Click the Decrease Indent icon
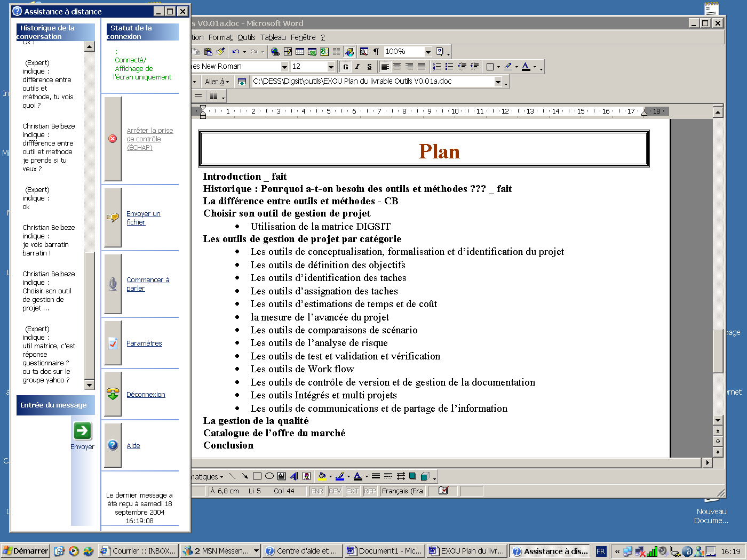The width and height of the screenshot is (747, 560). point(462,67)
